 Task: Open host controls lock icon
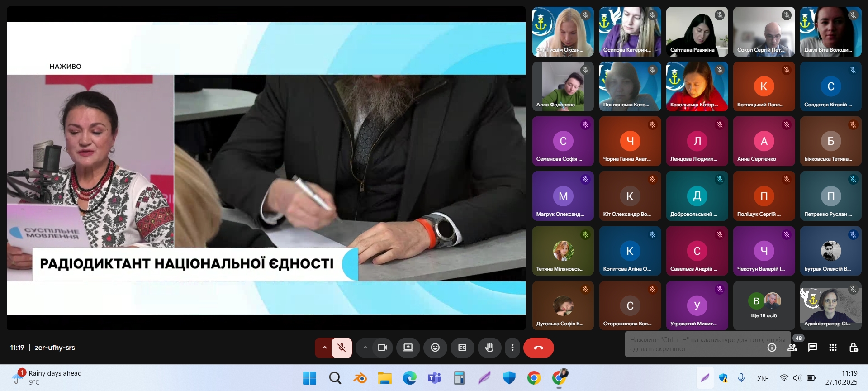click(x=853, y=348)
